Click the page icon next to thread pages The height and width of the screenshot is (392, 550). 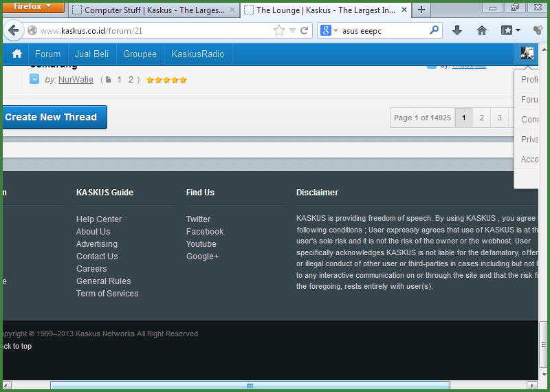coord(109,80)
